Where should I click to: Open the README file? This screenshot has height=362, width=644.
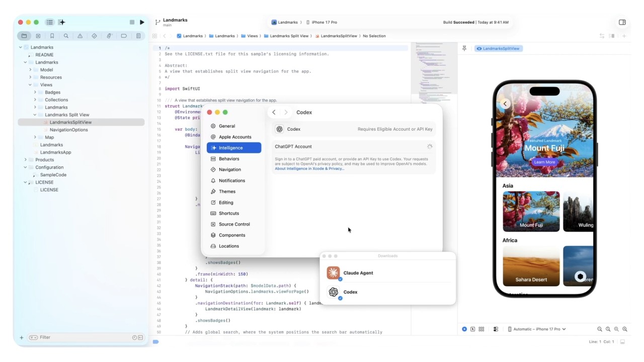pos(44,55)
